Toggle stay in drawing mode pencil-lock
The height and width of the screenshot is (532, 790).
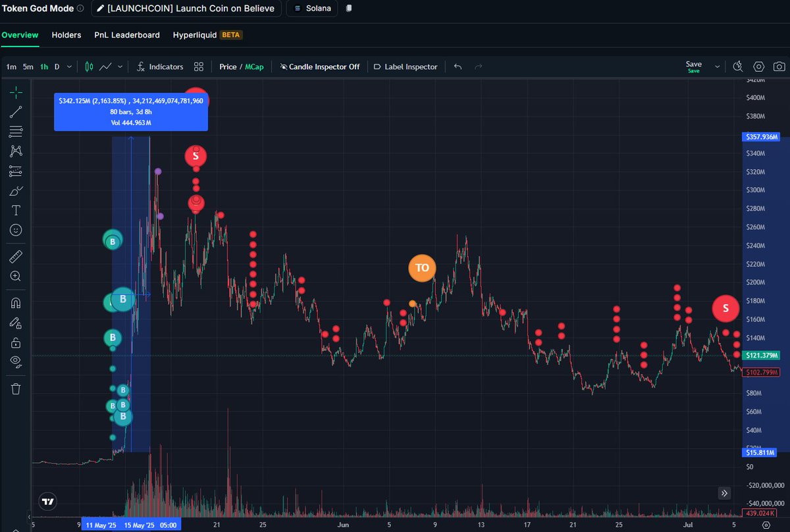(16, 323)
